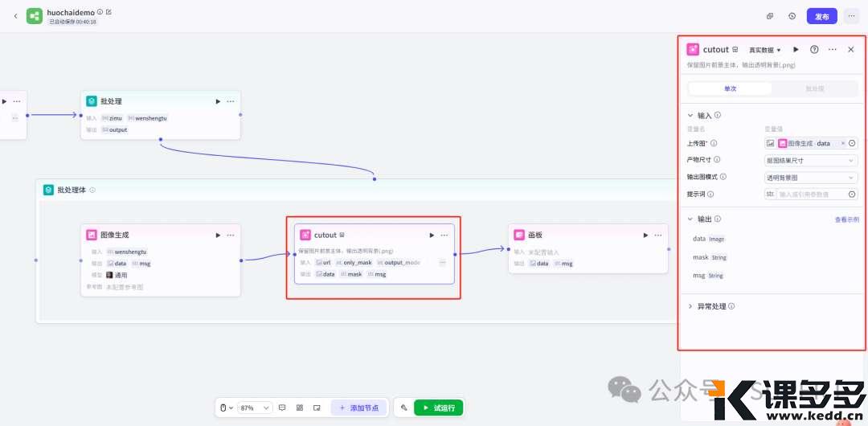Click the back arrow beside huochaidemo
This screenshot has height=426, width=868.
[14, 16]
